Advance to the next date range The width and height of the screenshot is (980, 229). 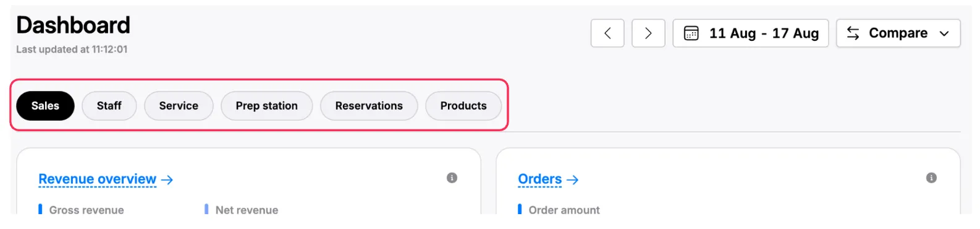coord(648,33)
